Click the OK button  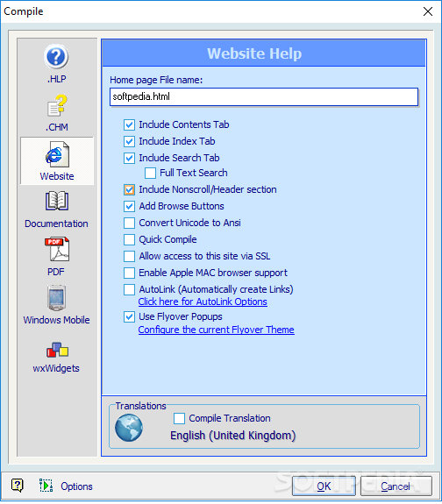pyautogui.click(x=324, y=486)
